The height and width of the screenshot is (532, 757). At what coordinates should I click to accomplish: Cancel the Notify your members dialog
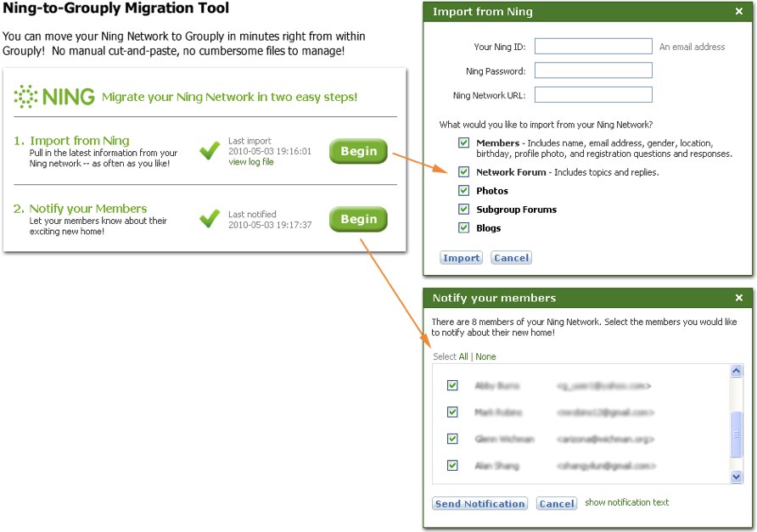pyautogui.click(x=557, y=503)
